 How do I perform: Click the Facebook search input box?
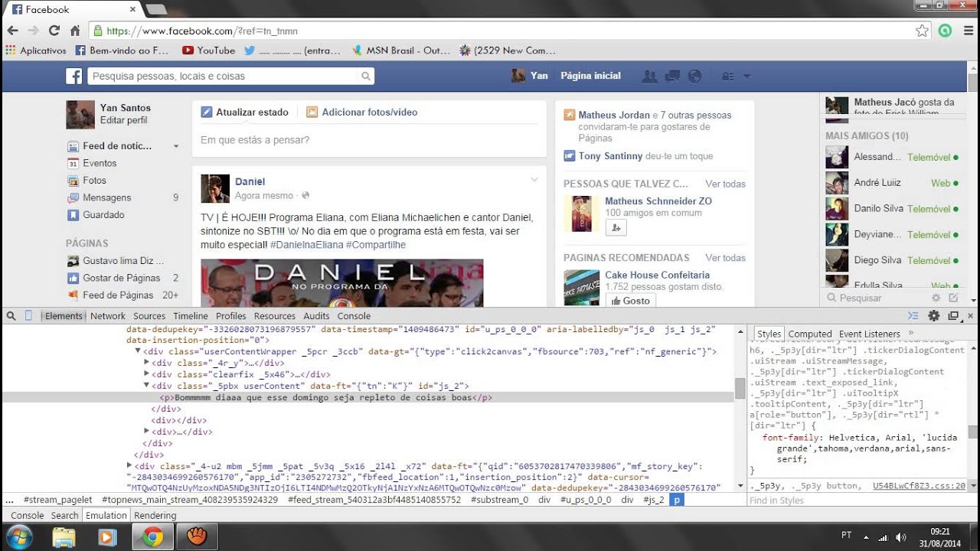tap(223, 76)
